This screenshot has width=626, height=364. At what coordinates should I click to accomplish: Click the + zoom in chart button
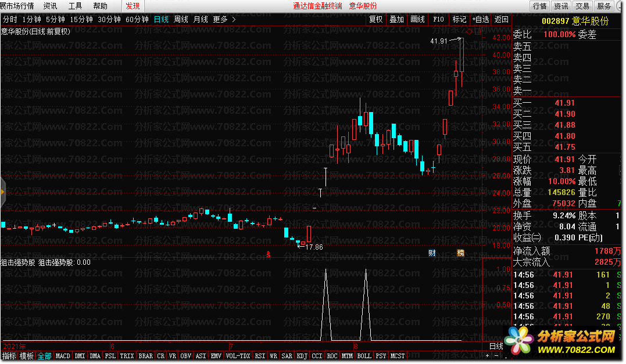pyautogui.click(x=487, y=356)
